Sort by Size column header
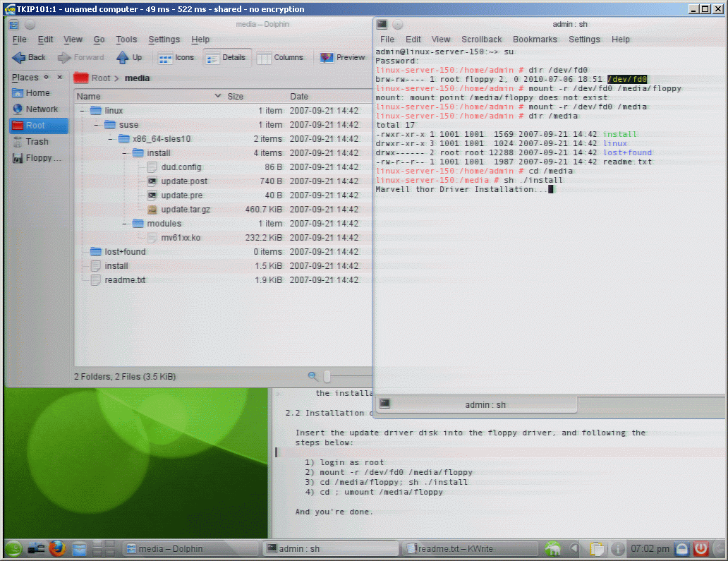This screenshot has width=728, height=561. click(x=255, y=96)
